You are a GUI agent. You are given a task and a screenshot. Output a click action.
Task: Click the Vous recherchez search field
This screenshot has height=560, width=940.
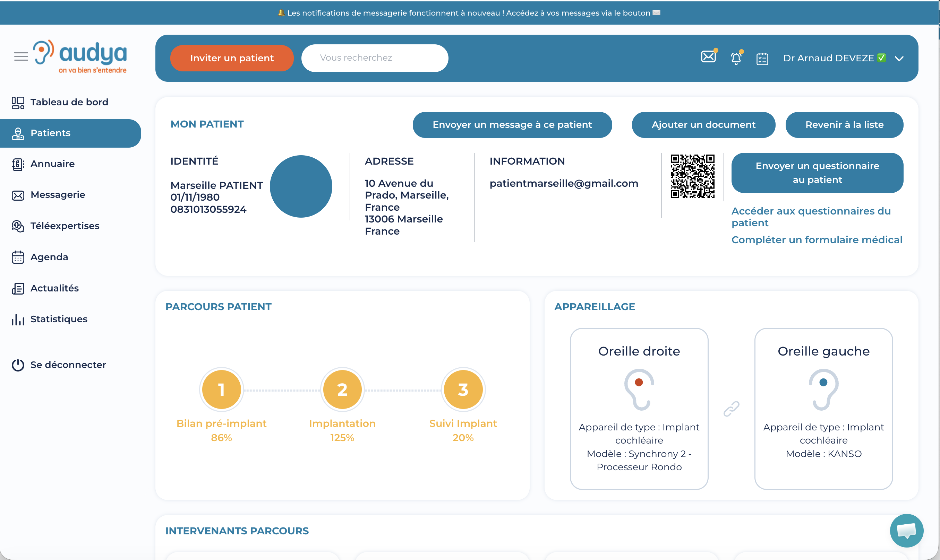tap(374, 58)
